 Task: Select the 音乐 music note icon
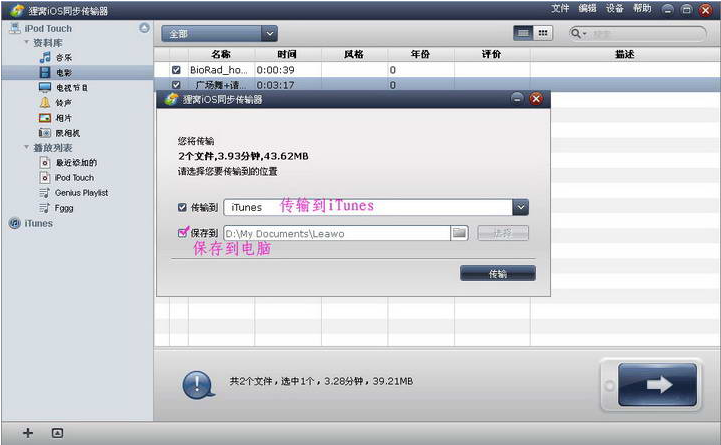[45, 57]
